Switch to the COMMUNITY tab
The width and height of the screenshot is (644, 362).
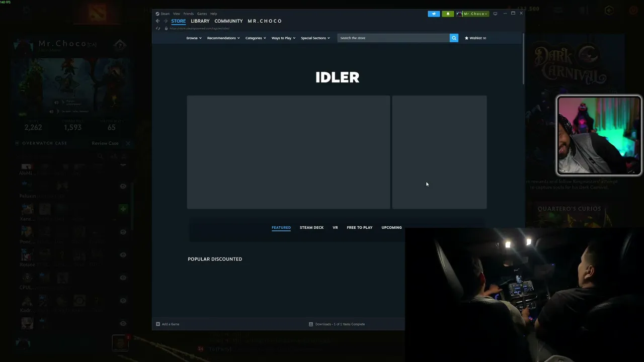(228, 21)
